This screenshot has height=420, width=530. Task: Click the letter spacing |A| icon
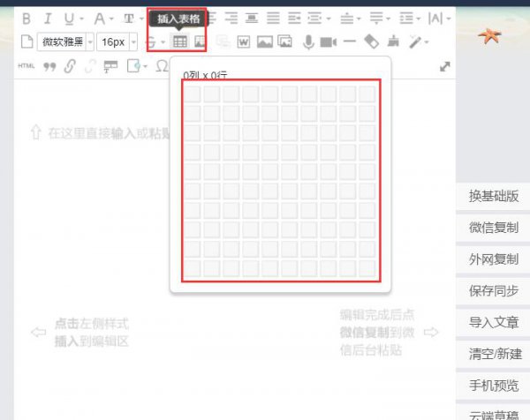[435, 19]
